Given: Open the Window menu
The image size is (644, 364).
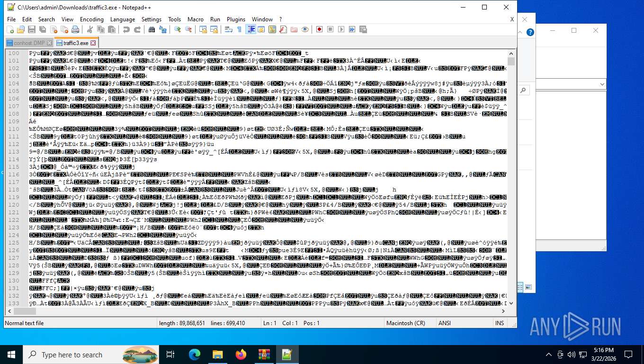Looking at the screenshot, I should [x=262, y=19].
